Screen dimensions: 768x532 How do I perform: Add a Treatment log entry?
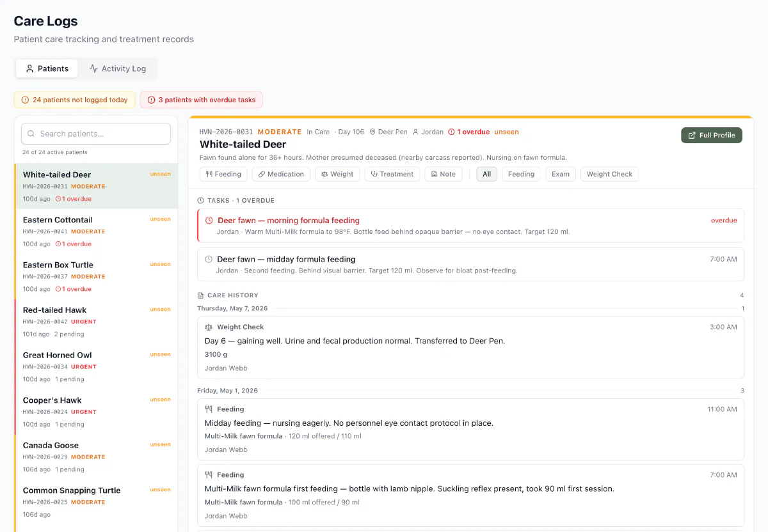pos(392,174)
